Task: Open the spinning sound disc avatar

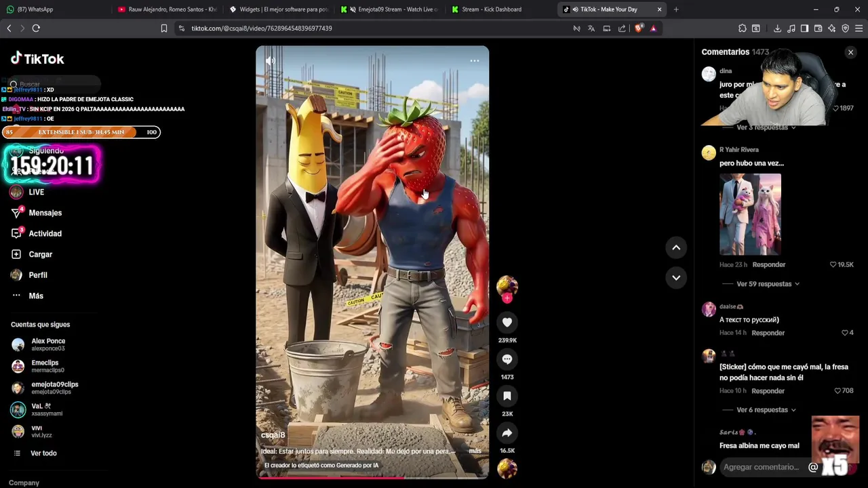Action: (x=507, y=468)
